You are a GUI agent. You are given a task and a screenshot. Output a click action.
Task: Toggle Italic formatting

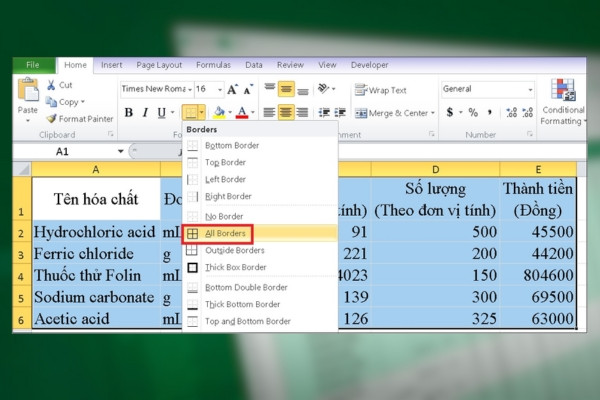coord(145,113)
